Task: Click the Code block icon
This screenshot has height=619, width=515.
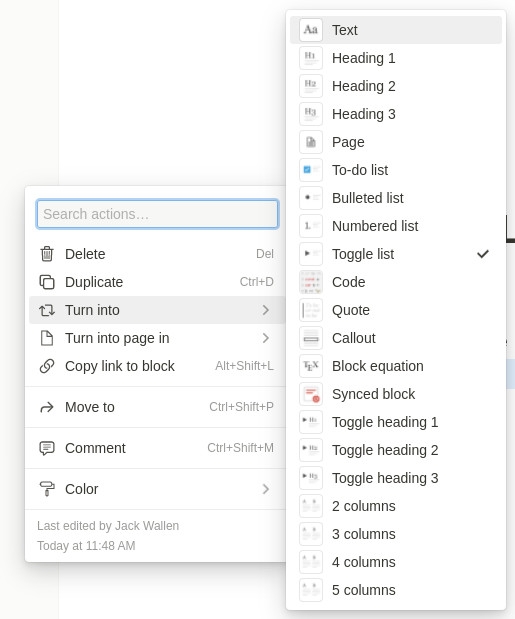Action: point(311,282)
